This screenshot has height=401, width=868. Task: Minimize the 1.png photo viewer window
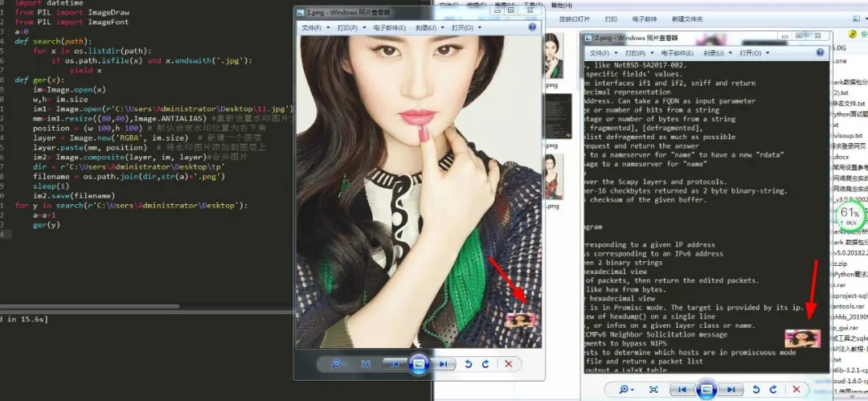point(499,10)
